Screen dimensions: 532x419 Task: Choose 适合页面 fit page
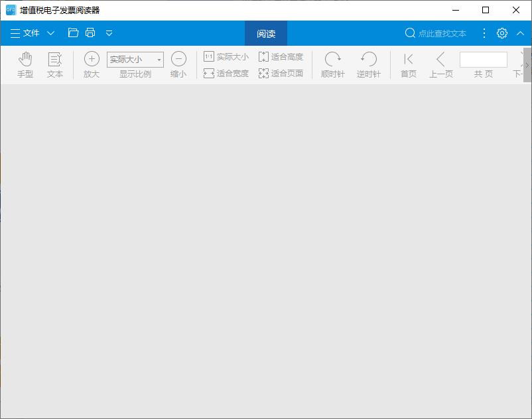click(281, 73)
